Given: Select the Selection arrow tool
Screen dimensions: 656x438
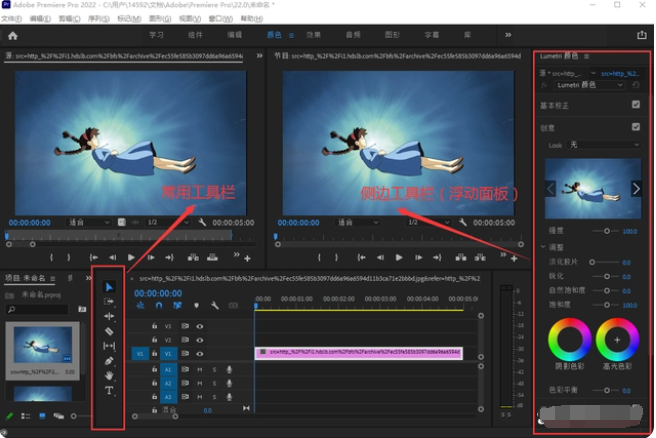Looking at the screenshot, I should coord(109,288).
